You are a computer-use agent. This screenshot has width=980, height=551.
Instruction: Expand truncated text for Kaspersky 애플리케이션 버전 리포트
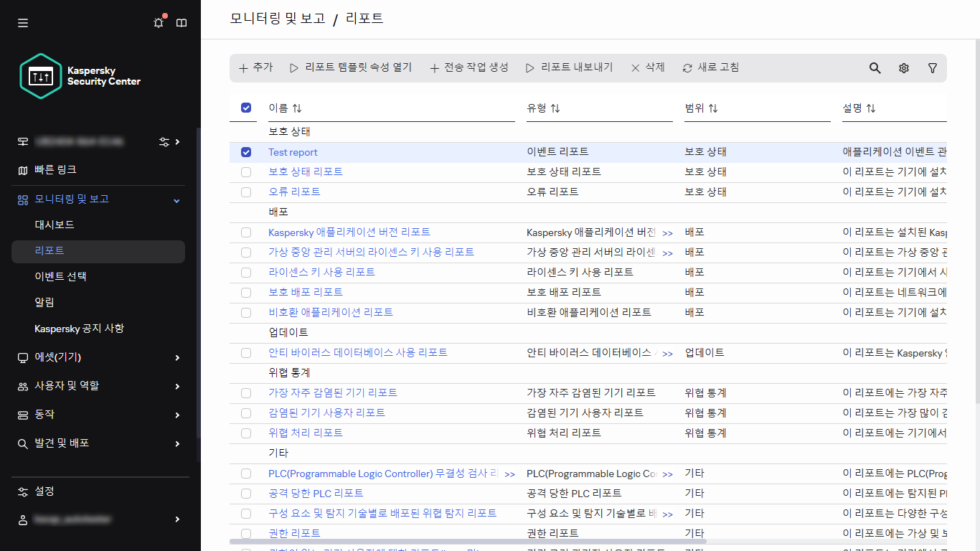[668, 233]
